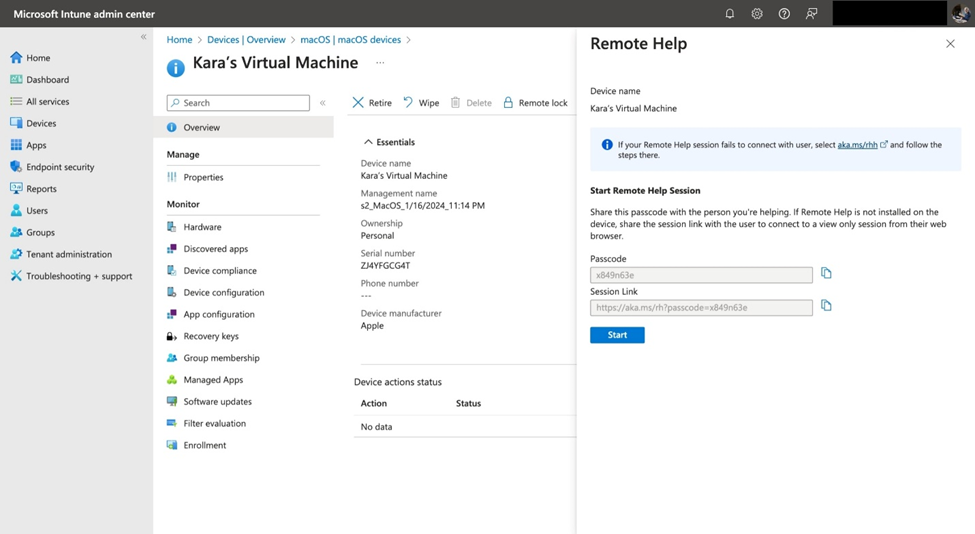Image resolution: width=975 pixels, height=534 pixels.
Task: Close the Remote Help panel
Action: tap(950, 44)
